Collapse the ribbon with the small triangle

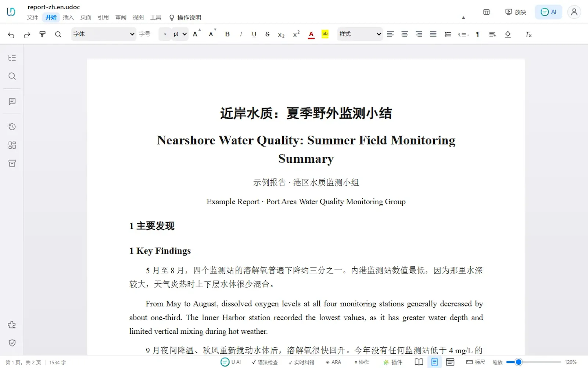point(463,17)
